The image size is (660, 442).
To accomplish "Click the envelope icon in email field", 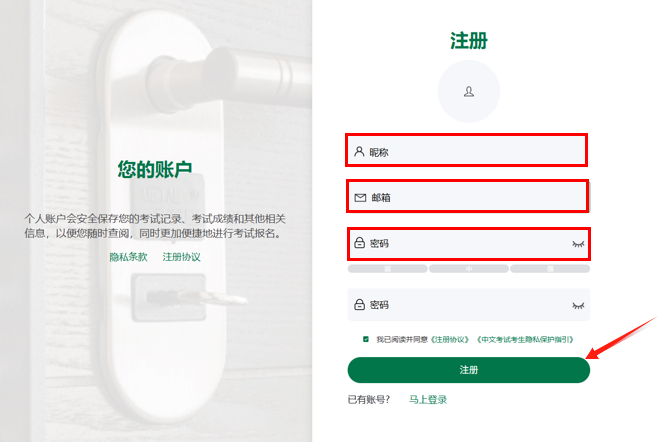I will point(360,197).
